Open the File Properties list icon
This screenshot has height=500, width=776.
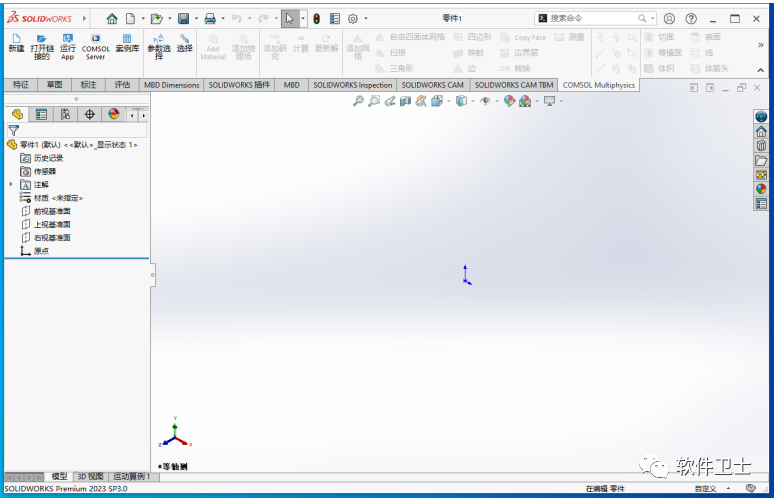point(335,19)
